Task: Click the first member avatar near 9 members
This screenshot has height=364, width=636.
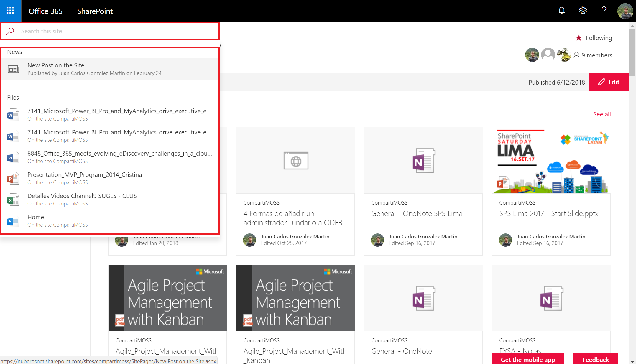Action: click(x=532, y=55)
